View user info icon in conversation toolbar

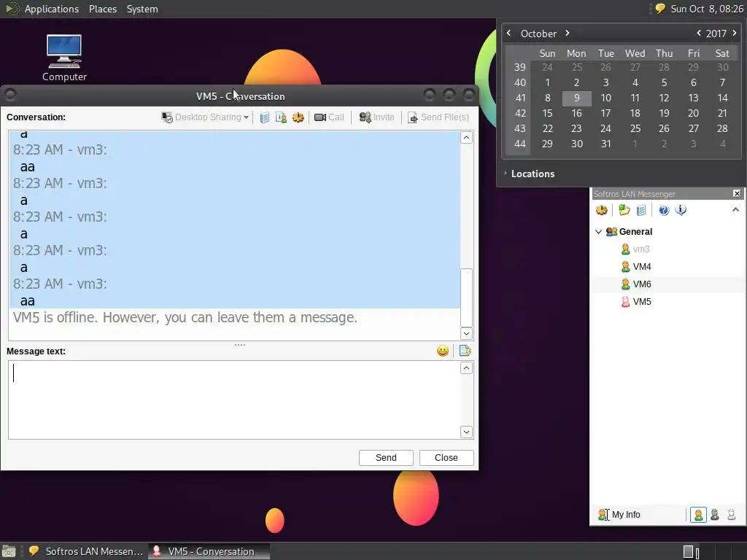click(281, 117)
